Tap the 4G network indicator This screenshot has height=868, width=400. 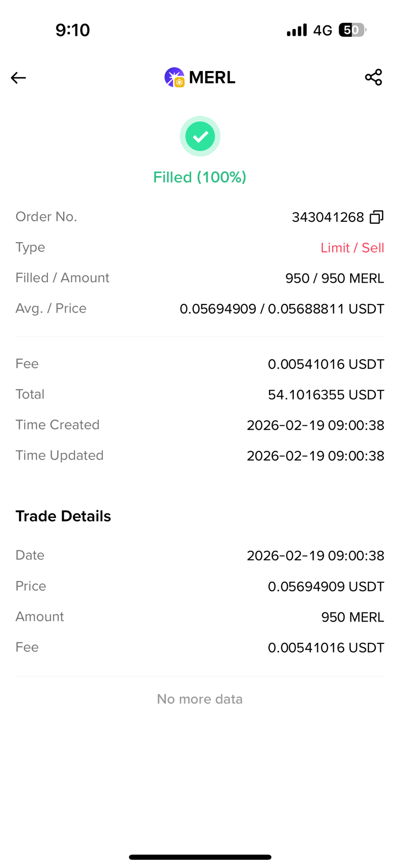tap(323, 30)
